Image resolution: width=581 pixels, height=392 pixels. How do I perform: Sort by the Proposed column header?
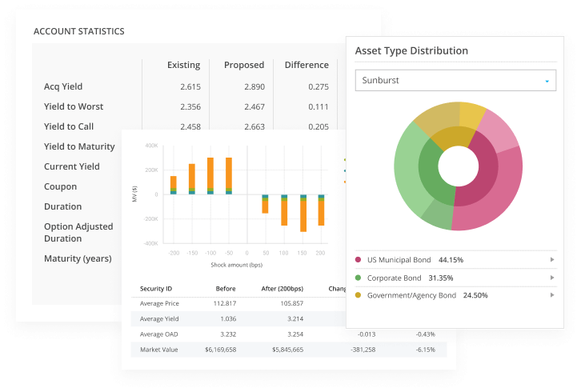coord(243,65)
